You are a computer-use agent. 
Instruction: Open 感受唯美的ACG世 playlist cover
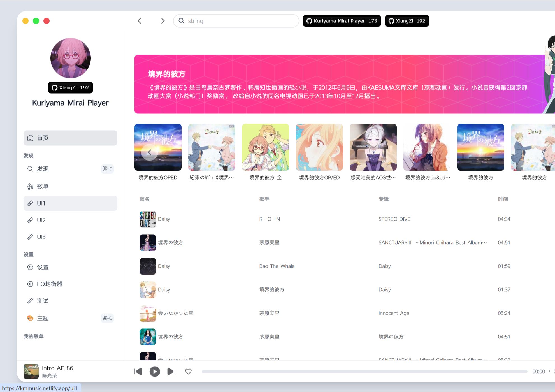tap(373, 147)
